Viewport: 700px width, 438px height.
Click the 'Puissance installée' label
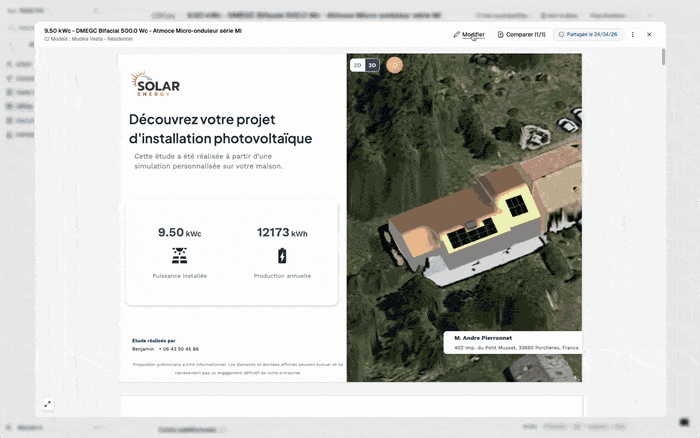click(x=179, y=276)
